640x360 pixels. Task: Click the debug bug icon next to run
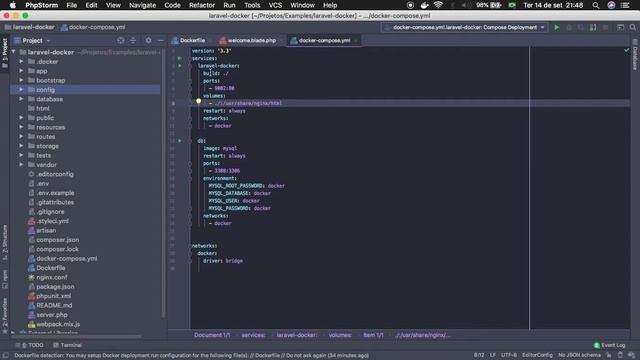click(569, 27)
